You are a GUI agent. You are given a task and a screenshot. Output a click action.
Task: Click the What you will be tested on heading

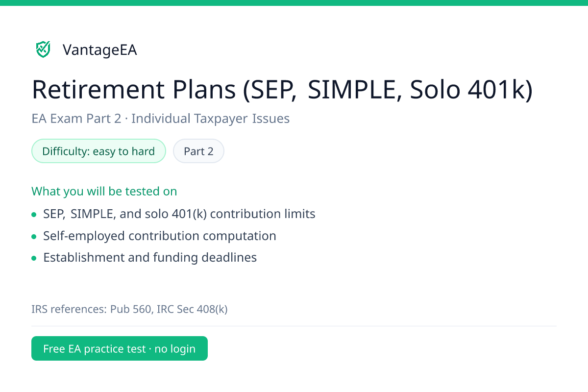click(104, 191)
